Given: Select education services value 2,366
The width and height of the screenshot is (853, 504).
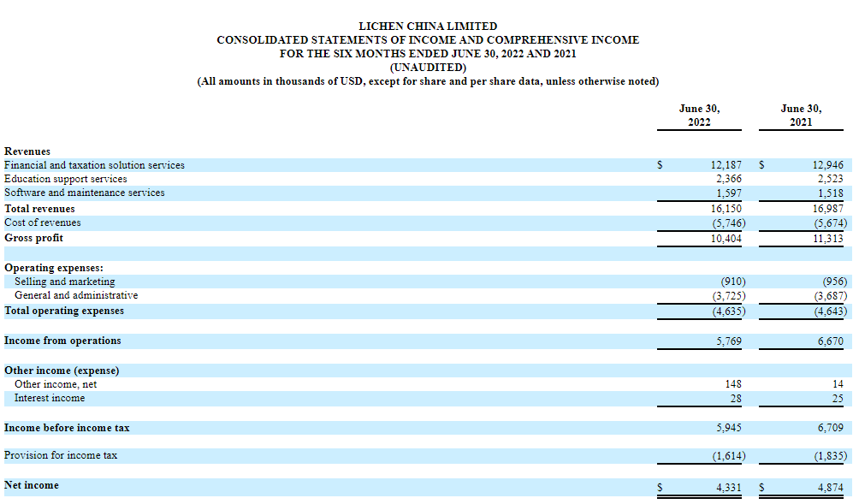Looking at the screenshot, I should click(728, 179).
